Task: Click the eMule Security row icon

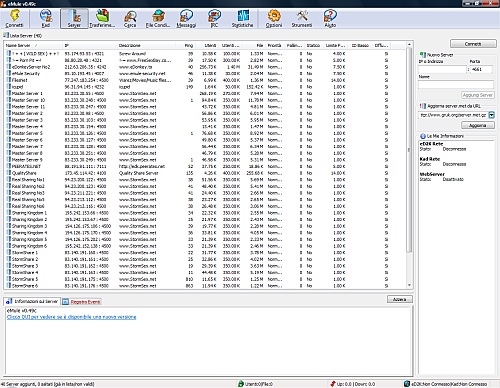Action: tap(9, 73)
